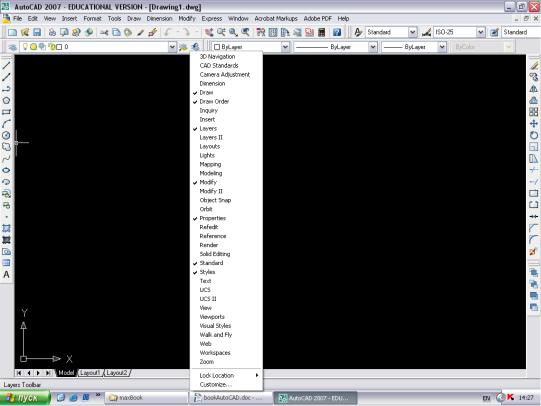Select the Ellipse draw tool
Screen dimensions: 541x406
click(x=6, y=170)
